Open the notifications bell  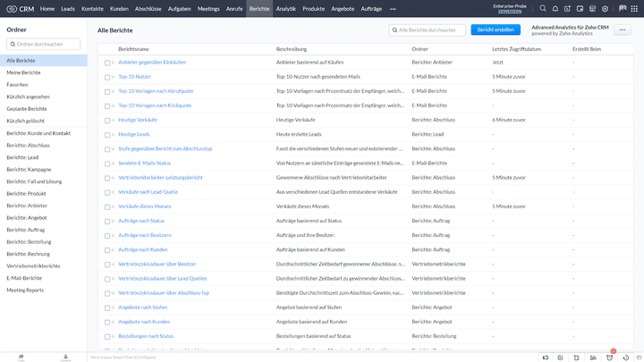pyautogui.click(x=555, y=8)
